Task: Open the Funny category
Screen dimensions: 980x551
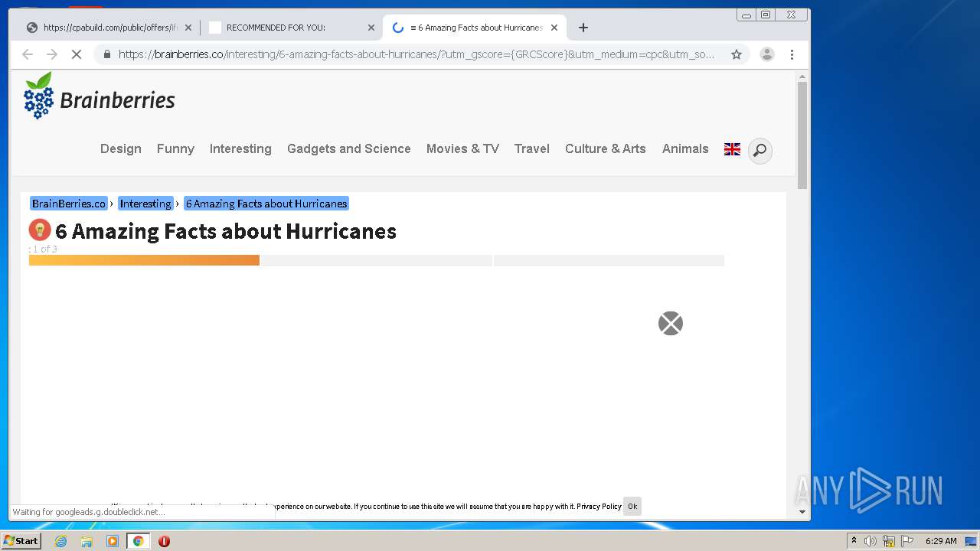Action: coord(175,149)
